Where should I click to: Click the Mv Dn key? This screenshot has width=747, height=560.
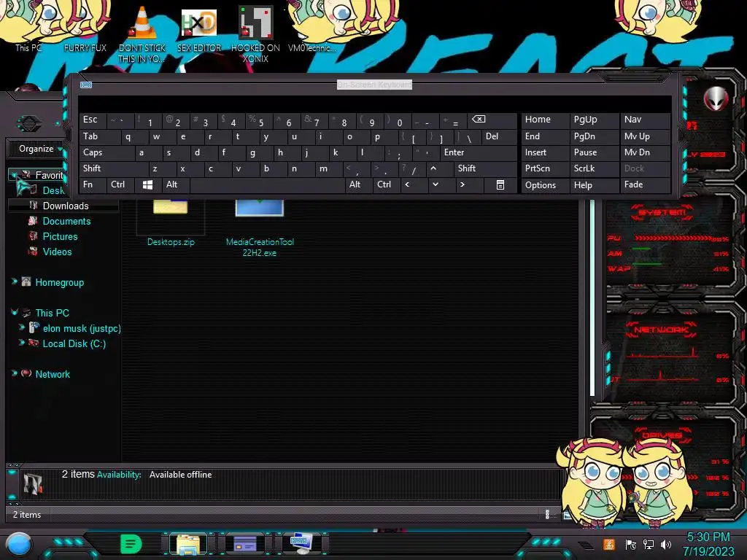[645, 153]
